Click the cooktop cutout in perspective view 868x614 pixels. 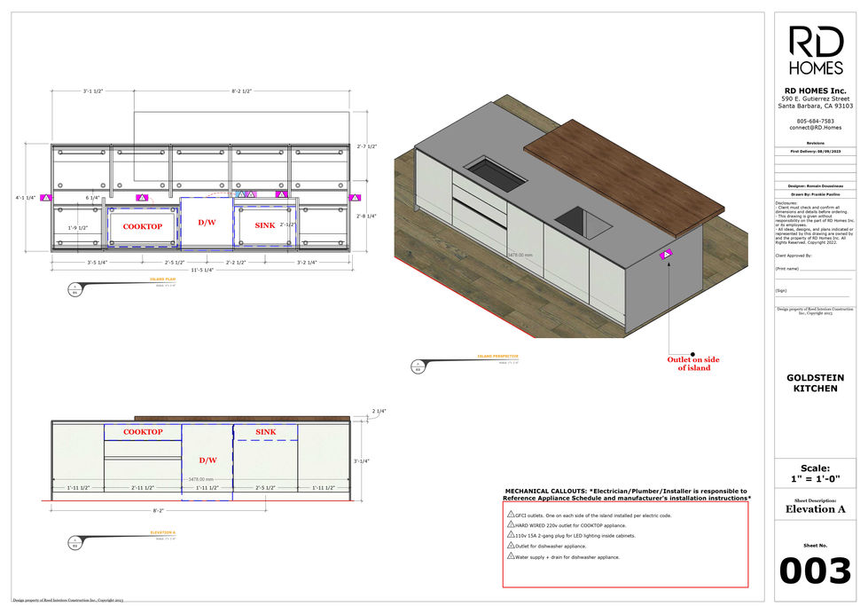[x=495, y=173]
